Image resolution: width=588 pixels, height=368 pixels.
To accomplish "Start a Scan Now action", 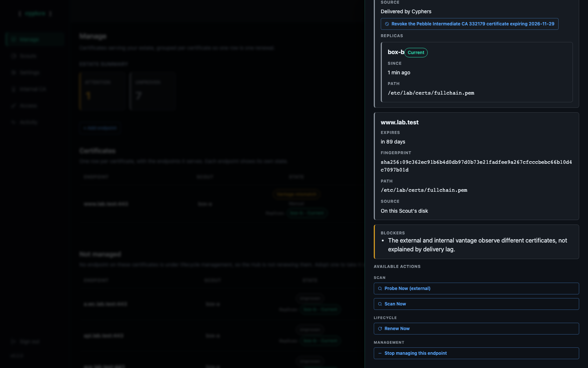I will [476, 304].
